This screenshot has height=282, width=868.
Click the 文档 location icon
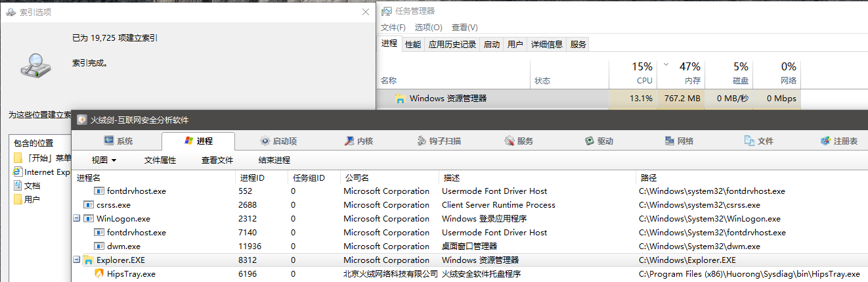pos(18,186)
